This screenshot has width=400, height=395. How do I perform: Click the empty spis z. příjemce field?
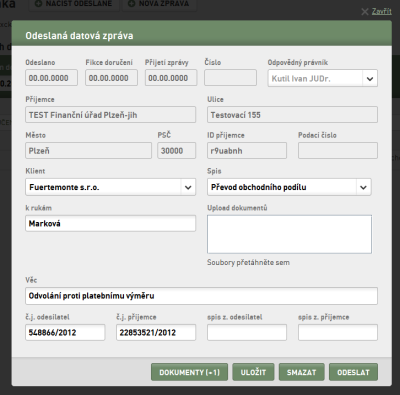[338, 332]
